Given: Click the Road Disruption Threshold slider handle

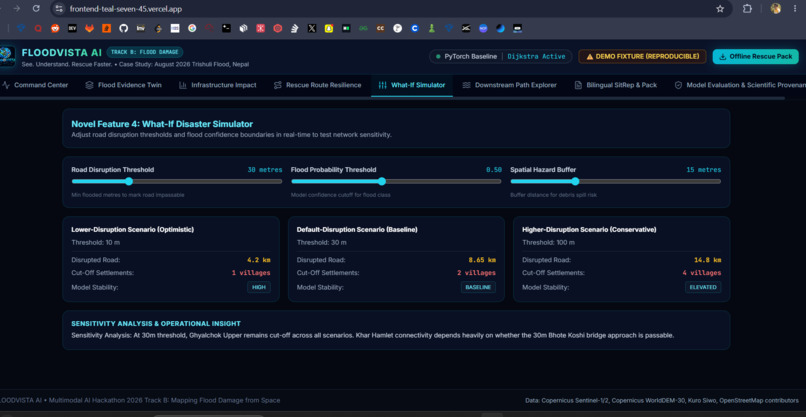Looking at the screenshot, I should 129,181.
